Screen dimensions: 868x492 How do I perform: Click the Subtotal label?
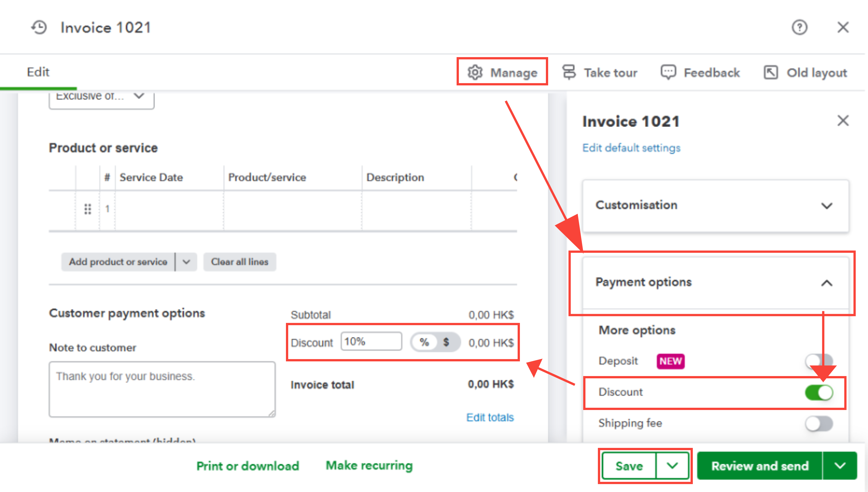pos(311,315)
